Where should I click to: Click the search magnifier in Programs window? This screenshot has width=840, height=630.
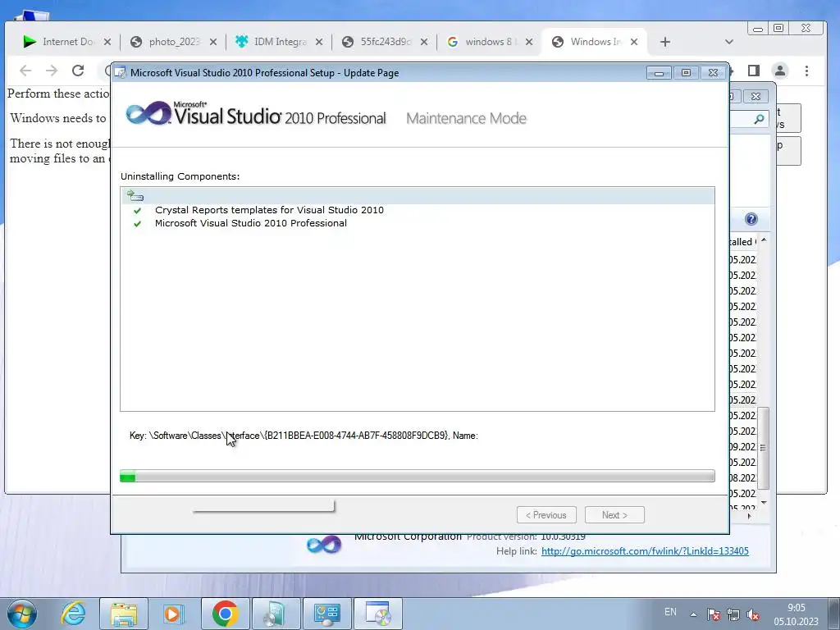click(x=759, y=119)
